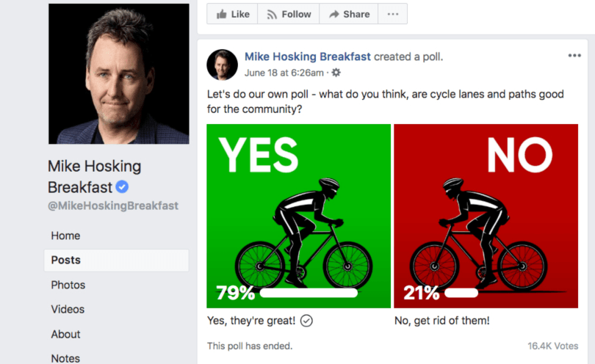Click the June 18 post timestamp
Image resolution: width=595 pixels, height=364 pixels.
(284, 73)
